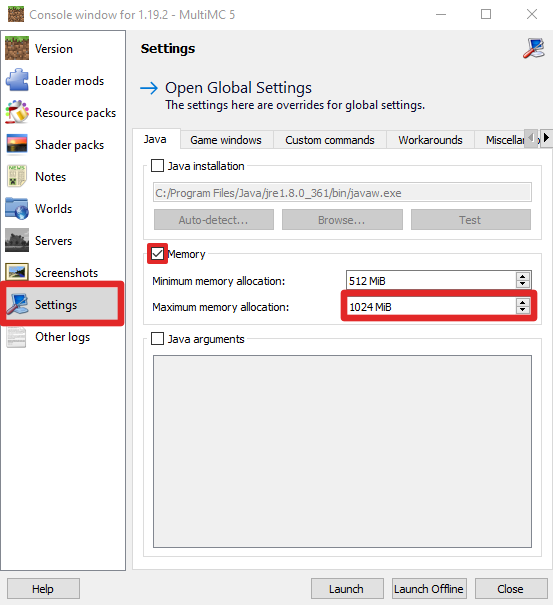Click the settings page icon at top right
The width and height of the screenshot is (553, 605).
pyautogui.click(x=534, y=48)
